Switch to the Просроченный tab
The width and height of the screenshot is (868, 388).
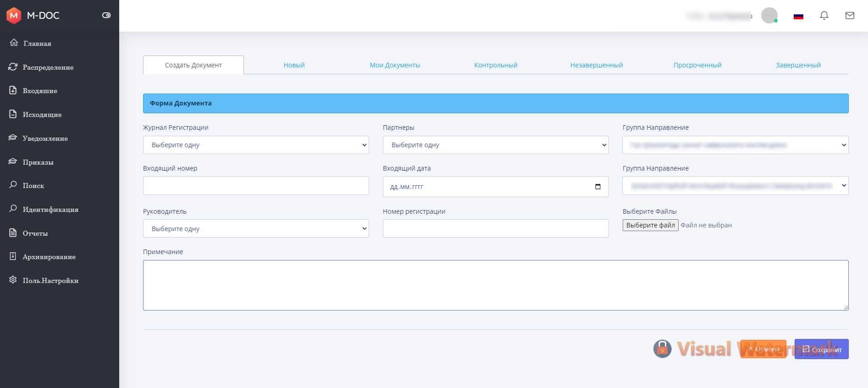point(697,65)
